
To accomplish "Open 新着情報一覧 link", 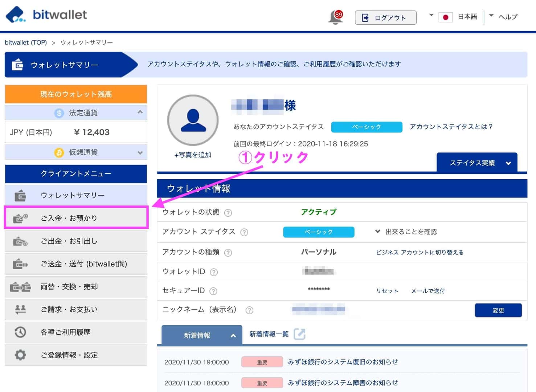I will pos(269,334).
